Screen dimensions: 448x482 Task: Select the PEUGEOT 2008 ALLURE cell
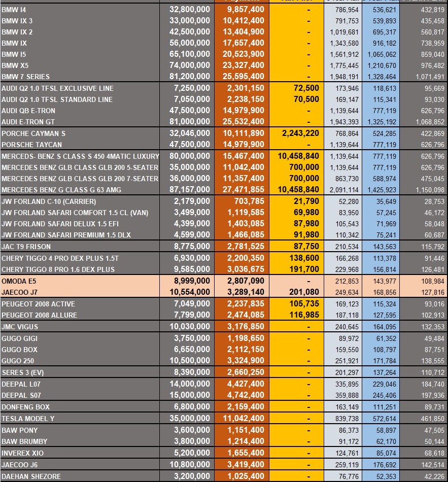[x=80, y=315]
